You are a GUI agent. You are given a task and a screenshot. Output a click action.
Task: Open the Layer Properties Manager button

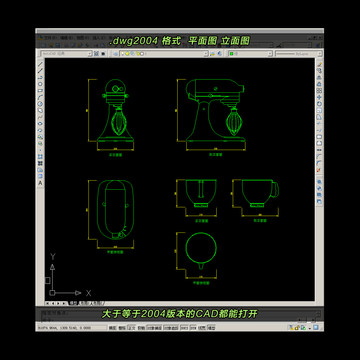click(115, 54)
